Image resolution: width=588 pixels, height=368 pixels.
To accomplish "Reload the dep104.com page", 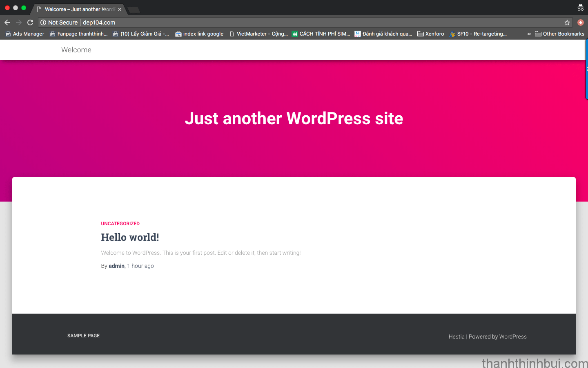I will 30,22.
